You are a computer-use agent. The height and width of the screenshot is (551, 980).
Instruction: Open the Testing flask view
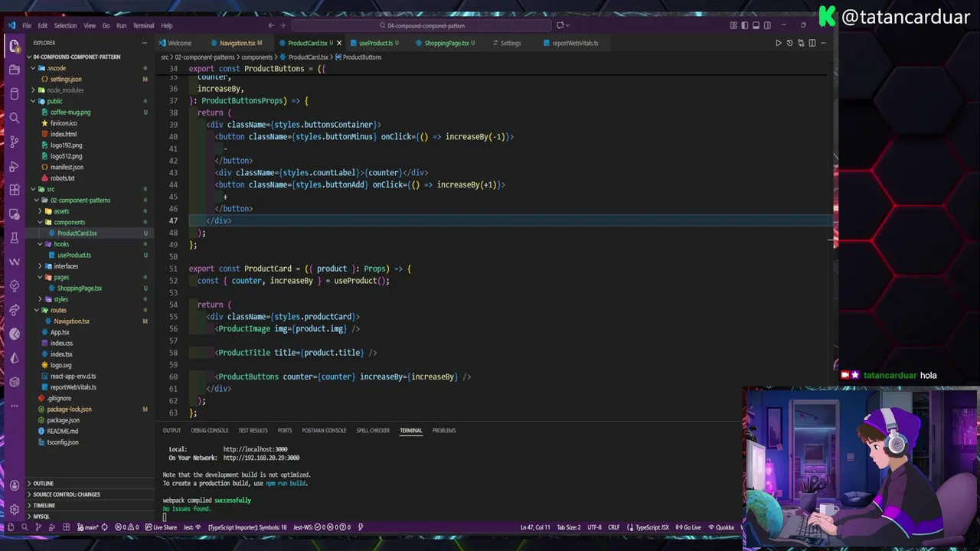tap(14, 238)
